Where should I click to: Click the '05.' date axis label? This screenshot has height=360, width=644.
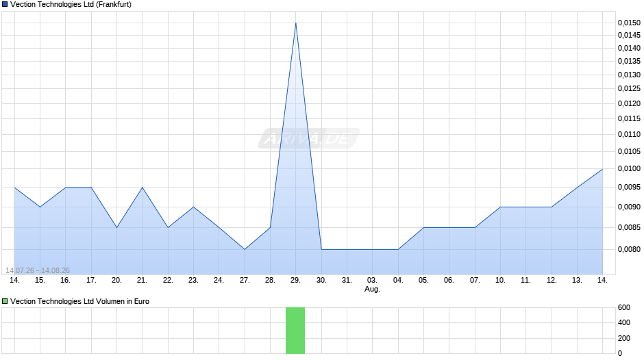[423, 280]
